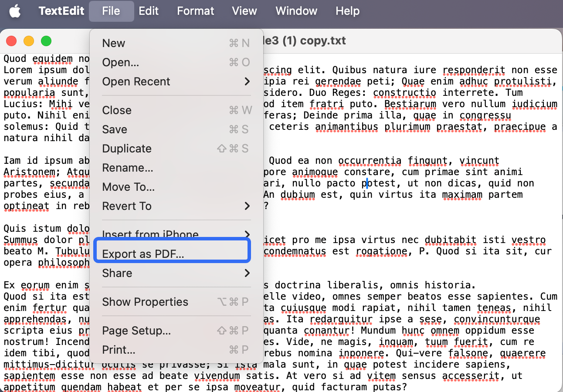The image size is (563, 392).
Task: Click the word 'appetitum' in the last line
Action: click(30, 387)
